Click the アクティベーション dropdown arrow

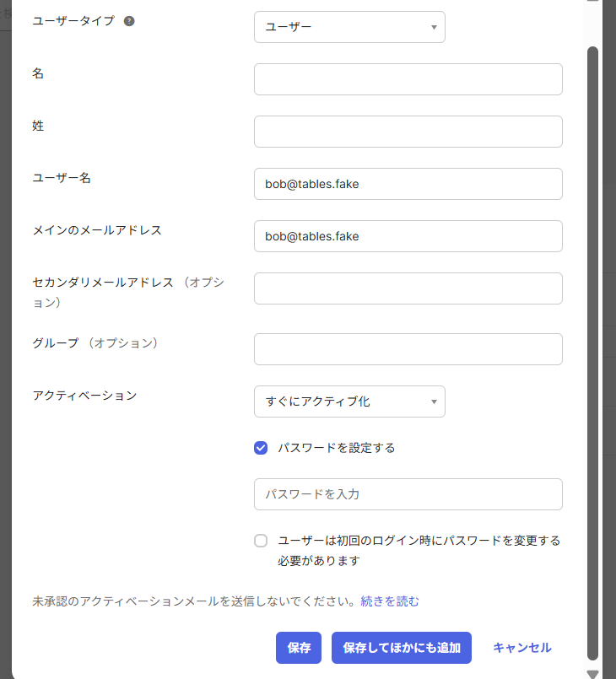click(x=434, y=401)
